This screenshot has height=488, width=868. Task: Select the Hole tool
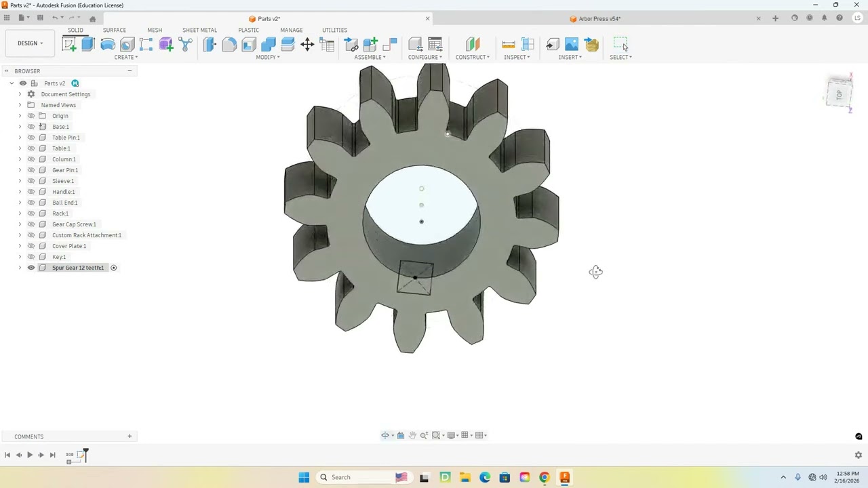127,45
